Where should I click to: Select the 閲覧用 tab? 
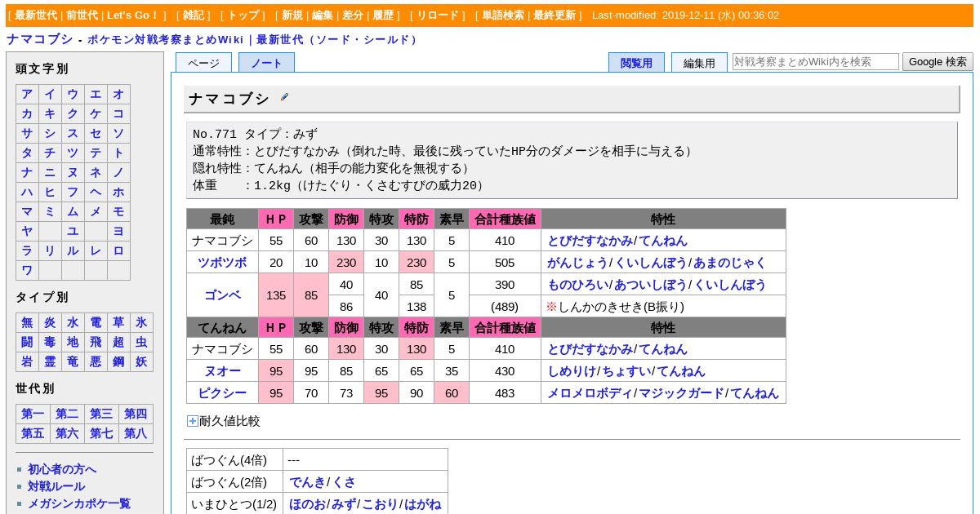pyautogui.click(x=636, y=63)
